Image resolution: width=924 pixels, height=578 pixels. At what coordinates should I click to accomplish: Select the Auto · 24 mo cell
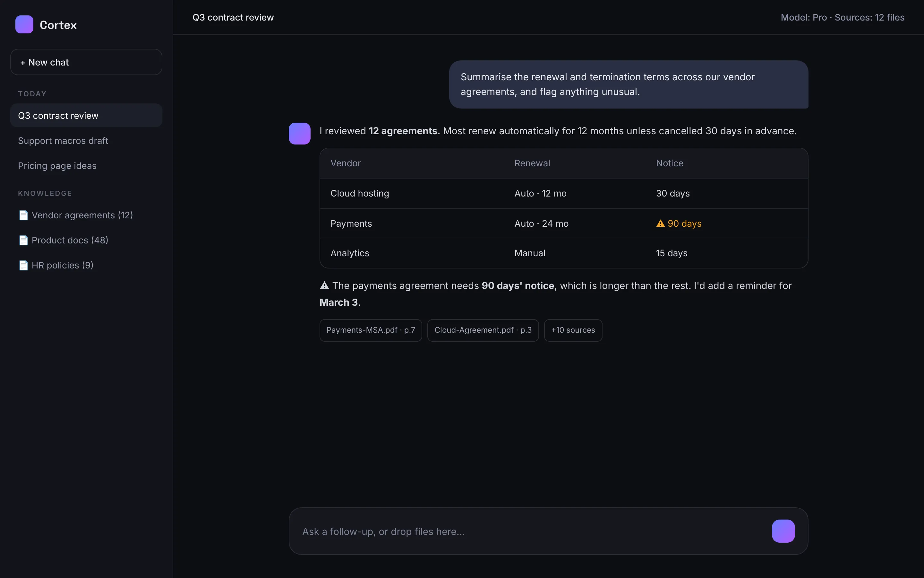542,223
